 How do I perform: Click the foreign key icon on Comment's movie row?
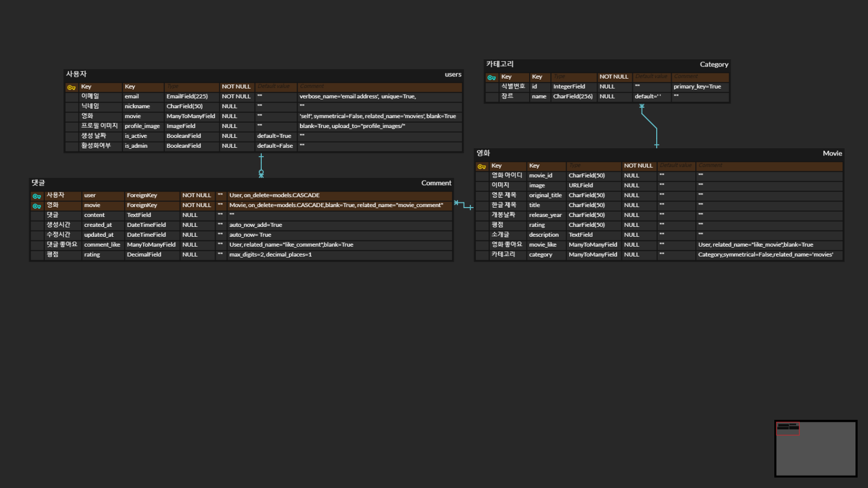pyautogui.click(x=36, y=205)
